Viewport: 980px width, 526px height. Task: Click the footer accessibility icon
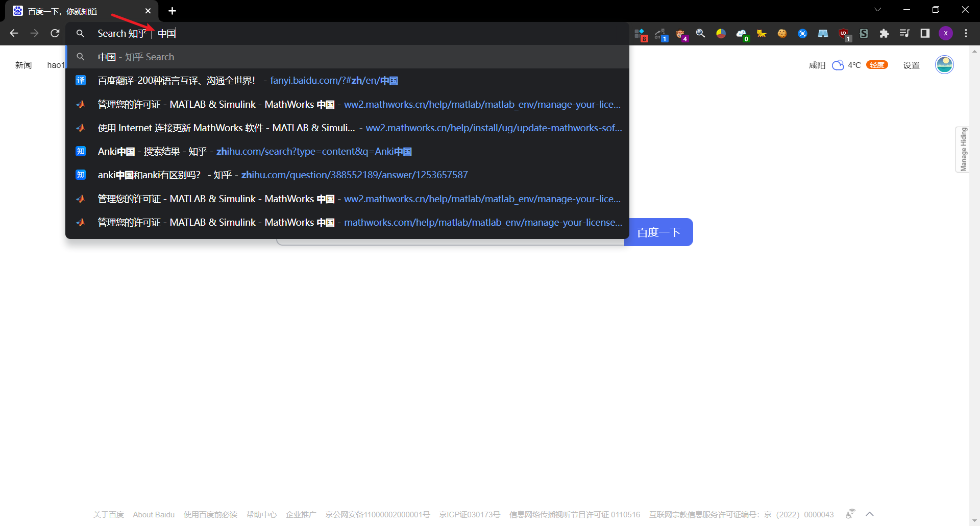tap(850, 514)
